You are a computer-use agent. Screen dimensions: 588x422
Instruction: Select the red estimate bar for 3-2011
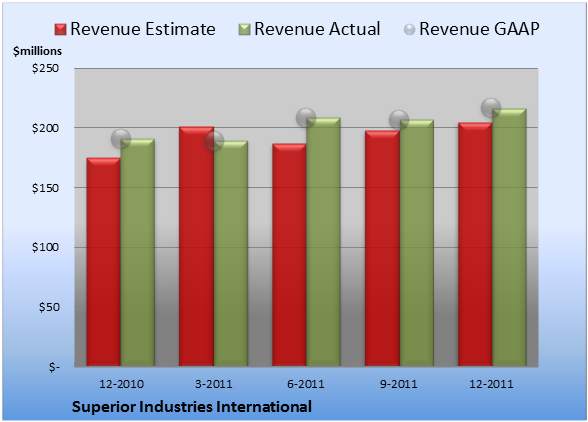(196, 246)
